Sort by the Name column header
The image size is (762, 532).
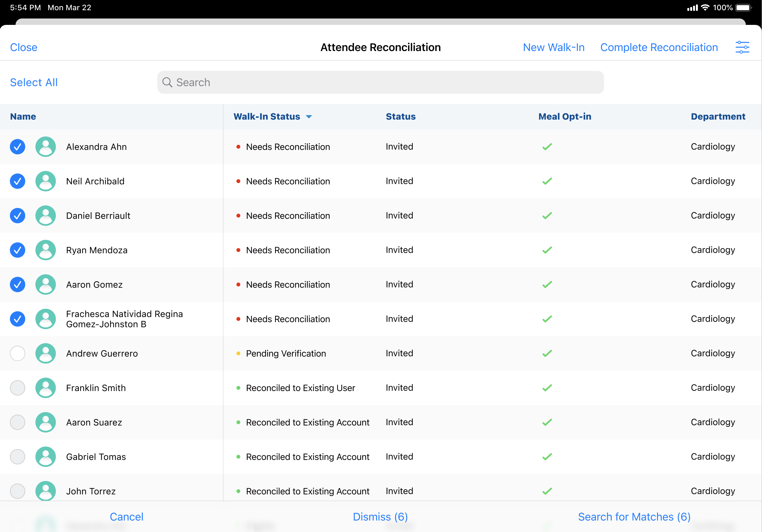click(x=23, y=116)
